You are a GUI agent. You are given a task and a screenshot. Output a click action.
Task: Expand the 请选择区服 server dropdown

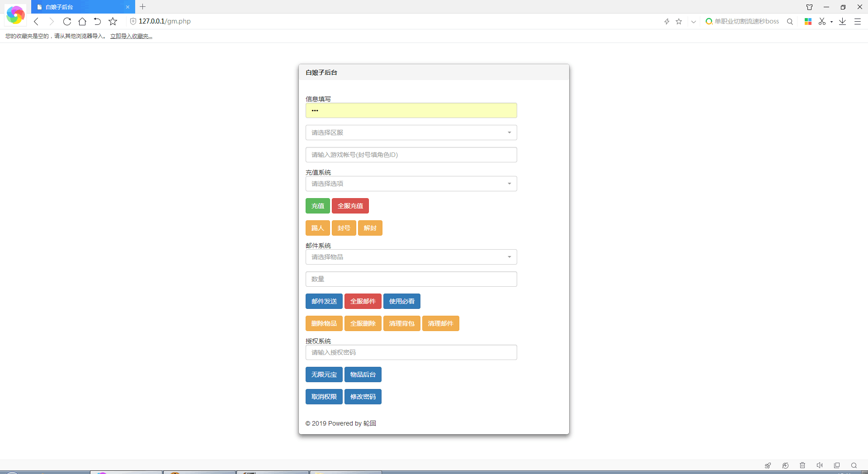pyautogui.click(x=411, y=133)
